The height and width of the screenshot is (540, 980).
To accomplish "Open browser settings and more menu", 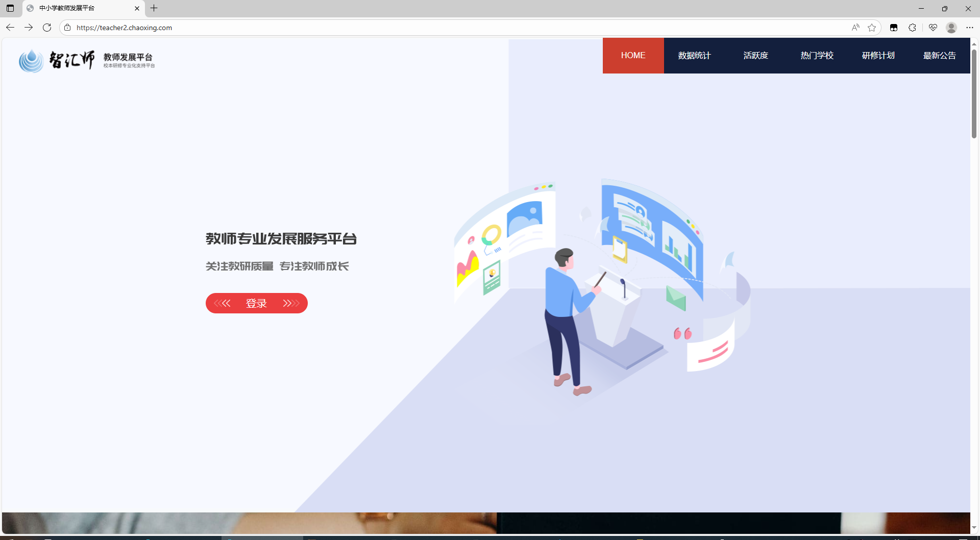I will pos(970,28).
